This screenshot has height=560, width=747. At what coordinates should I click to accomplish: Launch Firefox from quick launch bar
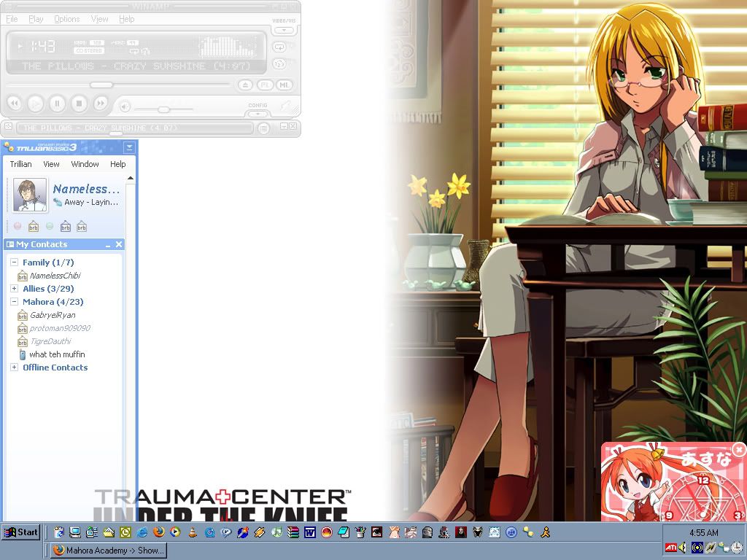point(158,532)
